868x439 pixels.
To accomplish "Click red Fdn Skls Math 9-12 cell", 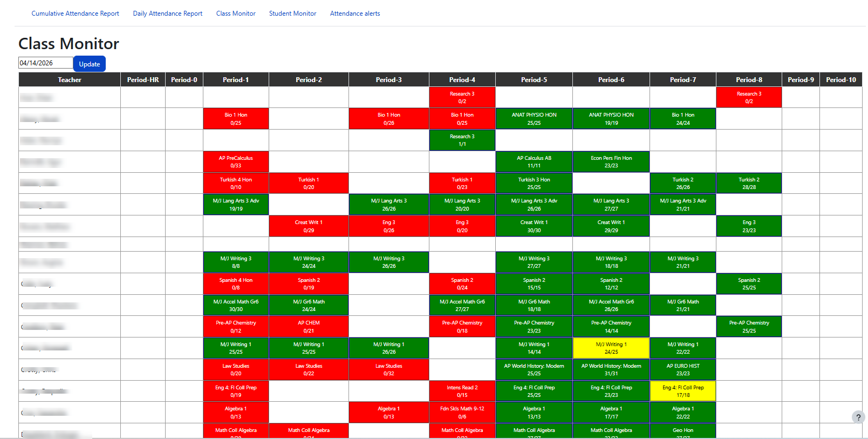I will (462, 413).
